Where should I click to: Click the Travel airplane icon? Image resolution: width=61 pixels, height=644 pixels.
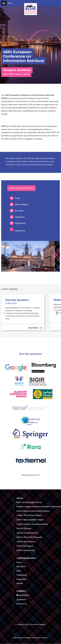click(x=12, y=198)
